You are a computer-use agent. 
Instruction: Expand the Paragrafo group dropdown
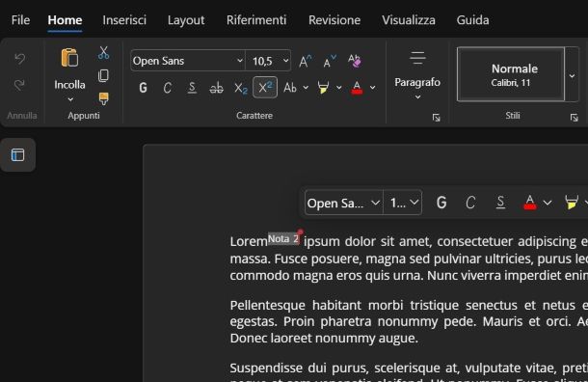[417, 97]
